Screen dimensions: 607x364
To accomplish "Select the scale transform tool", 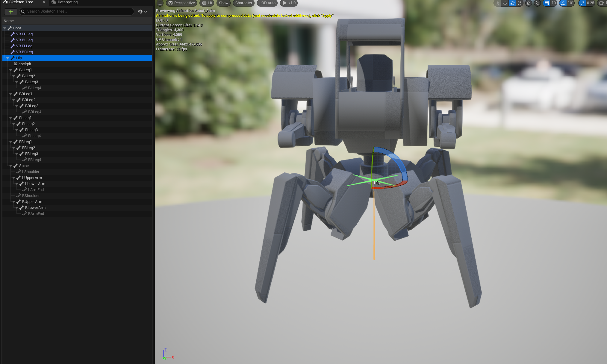I will 520,3.
